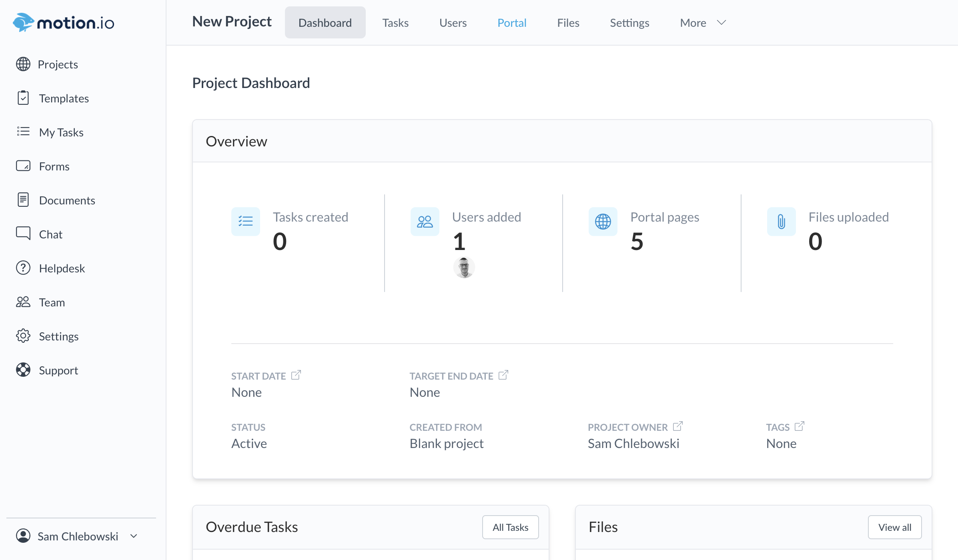Open My Tasks in the sidebar
958x560 pixels.
[61, 132]
